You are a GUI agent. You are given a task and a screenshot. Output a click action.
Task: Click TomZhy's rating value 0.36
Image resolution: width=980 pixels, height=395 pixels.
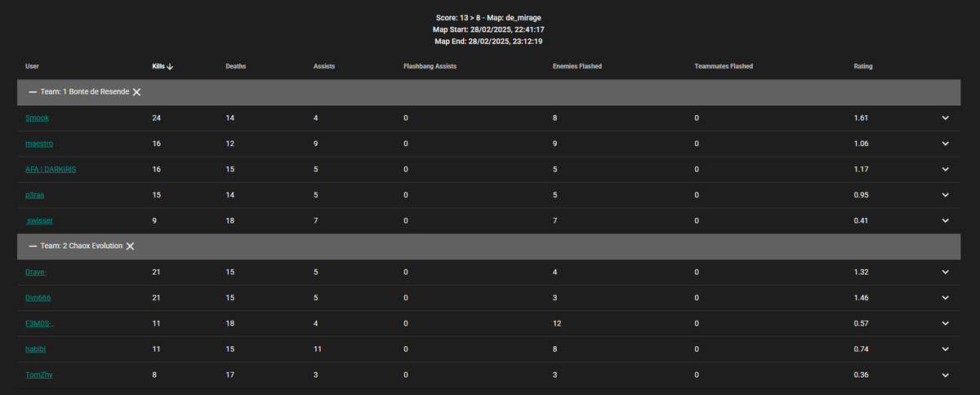(x=861, y=375)
